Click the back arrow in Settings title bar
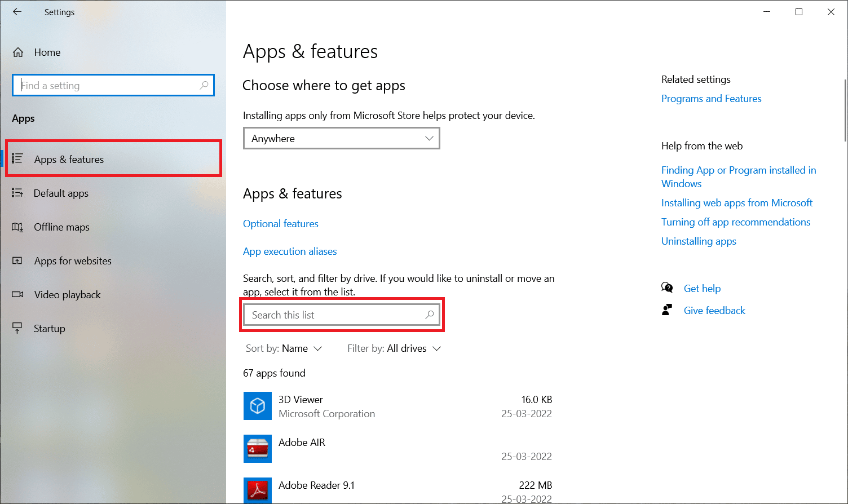Screen dimensions: 848x504 (x=17, y=12)
